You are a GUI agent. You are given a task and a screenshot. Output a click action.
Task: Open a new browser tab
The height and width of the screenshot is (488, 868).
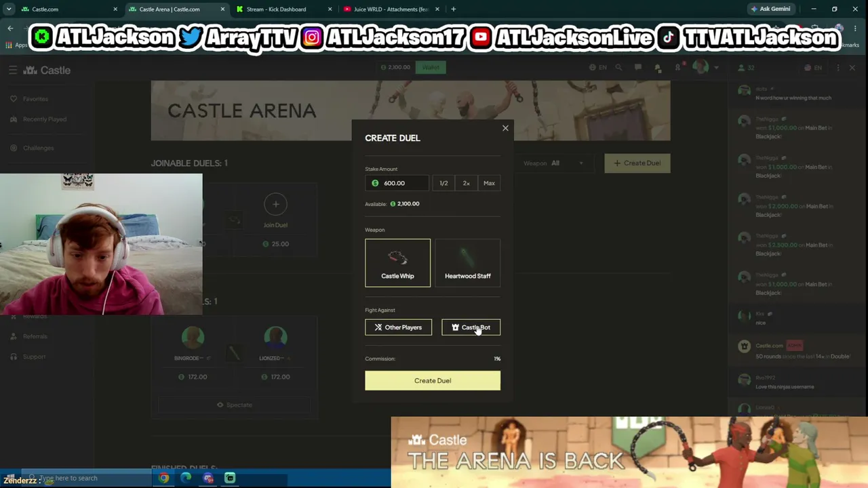click(454, 9)
